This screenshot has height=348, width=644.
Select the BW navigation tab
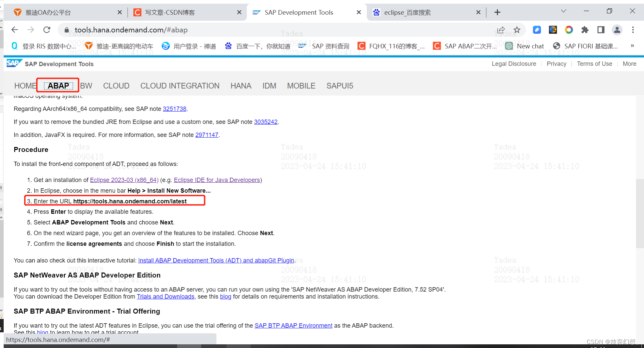coord(86,86)
